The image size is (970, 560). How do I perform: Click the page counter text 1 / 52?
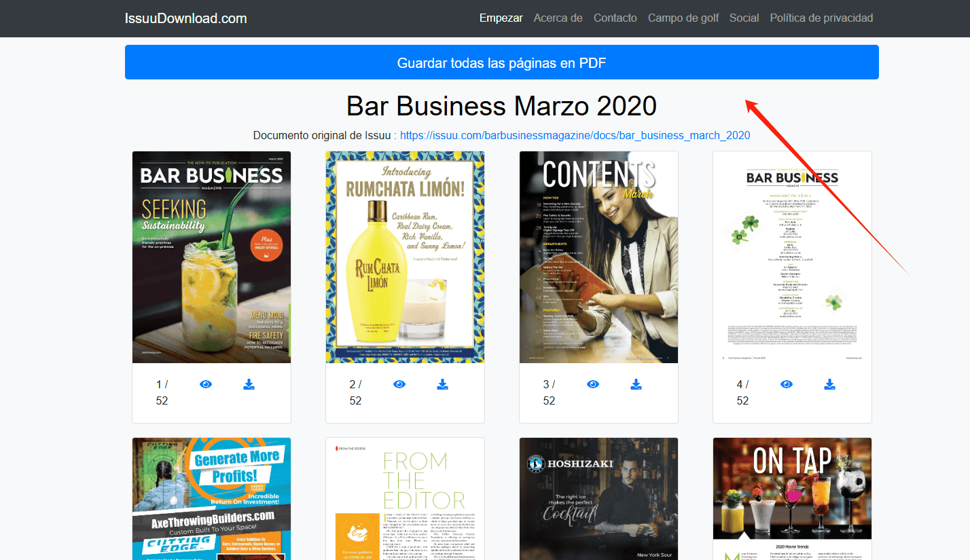click(162, 392)
